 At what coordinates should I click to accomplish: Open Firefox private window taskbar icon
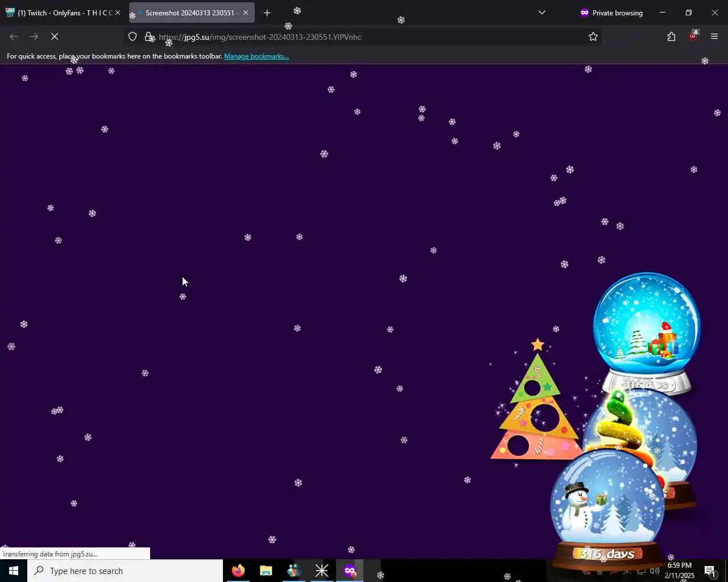350,571
